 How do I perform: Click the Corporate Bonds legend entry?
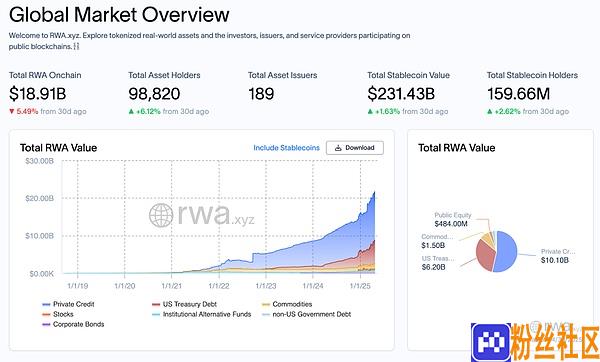click(73, 324)
